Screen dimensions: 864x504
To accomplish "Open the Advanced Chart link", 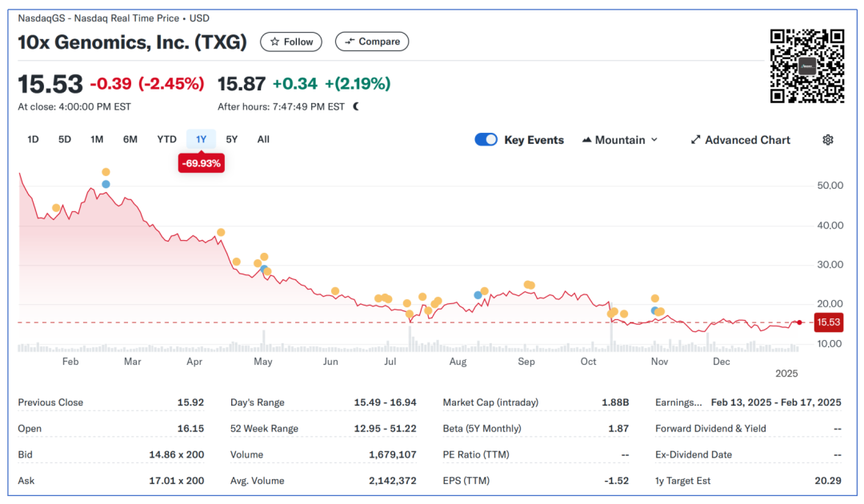I will pyautogui.click(x=747, y=140).
